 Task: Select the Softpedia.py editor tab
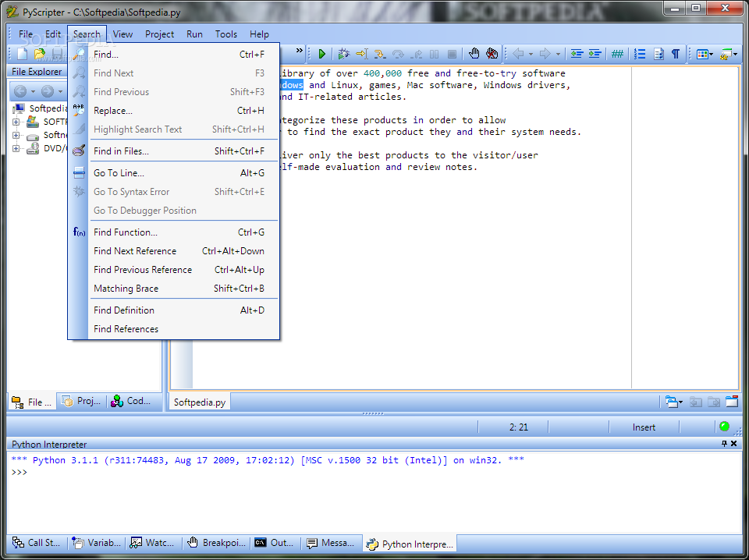pyautogui.click(x=200, y=402)
